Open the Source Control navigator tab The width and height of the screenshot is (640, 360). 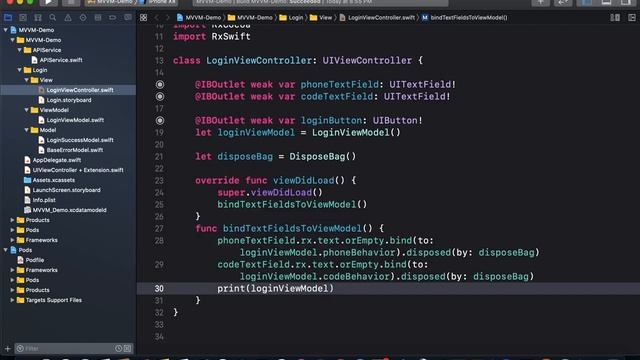(x=23, y=18)
